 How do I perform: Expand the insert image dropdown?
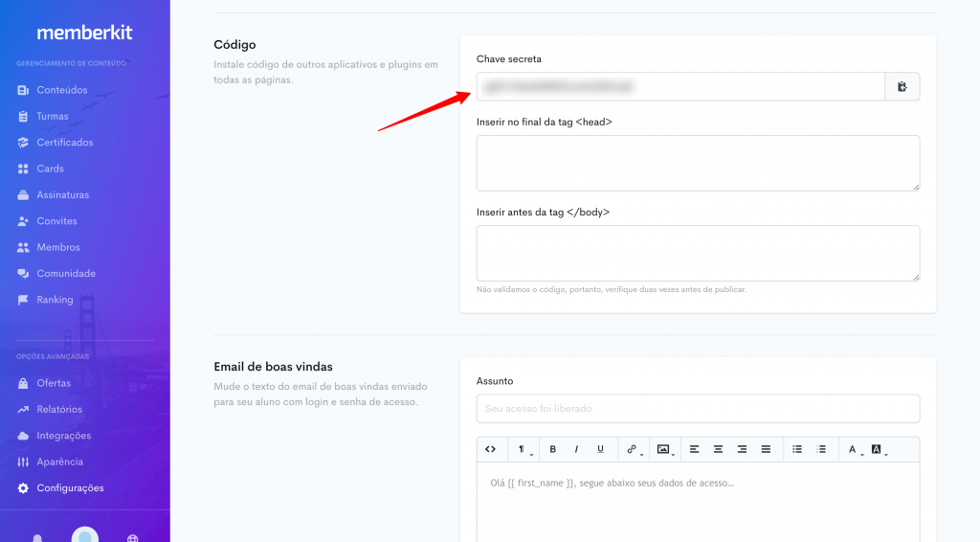pos(663,449)
